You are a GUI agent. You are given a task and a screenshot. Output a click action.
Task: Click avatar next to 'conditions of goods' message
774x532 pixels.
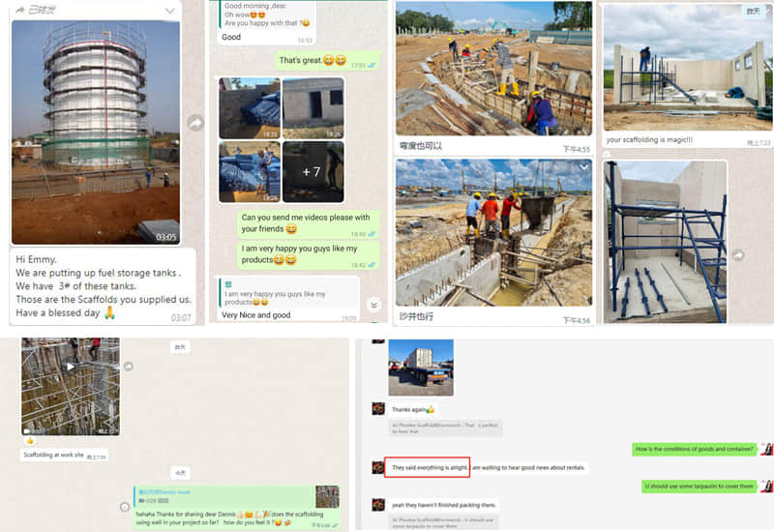766,449
